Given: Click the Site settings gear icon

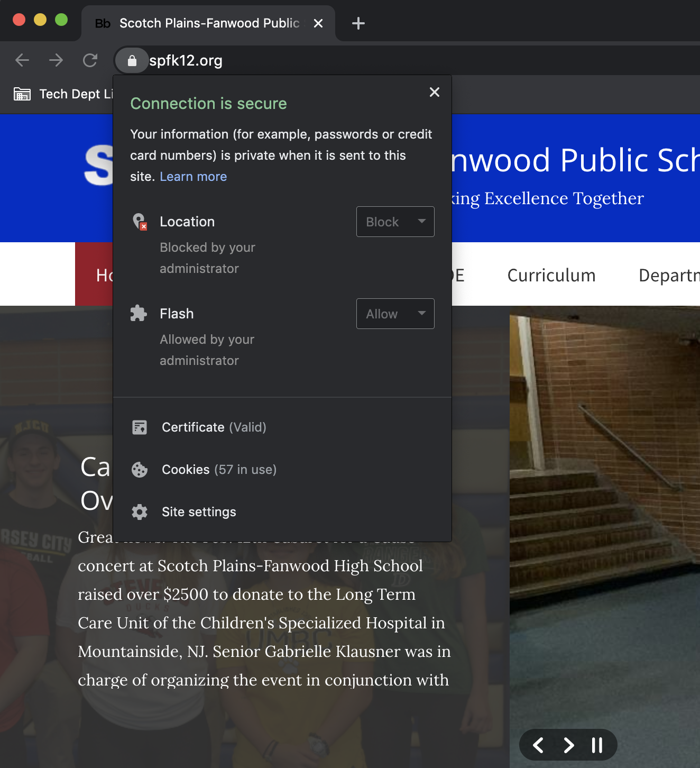Looking at the screenshot, I should [x=140, y=512].
